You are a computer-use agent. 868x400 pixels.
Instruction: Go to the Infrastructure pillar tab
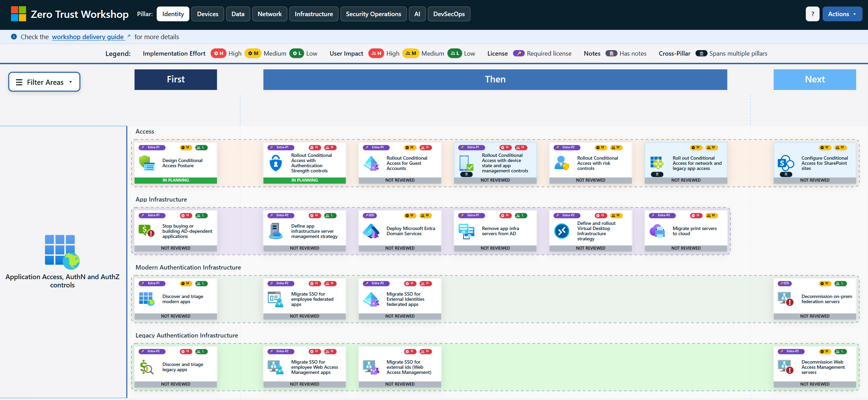pyautogui.click(x=314, y=14)
